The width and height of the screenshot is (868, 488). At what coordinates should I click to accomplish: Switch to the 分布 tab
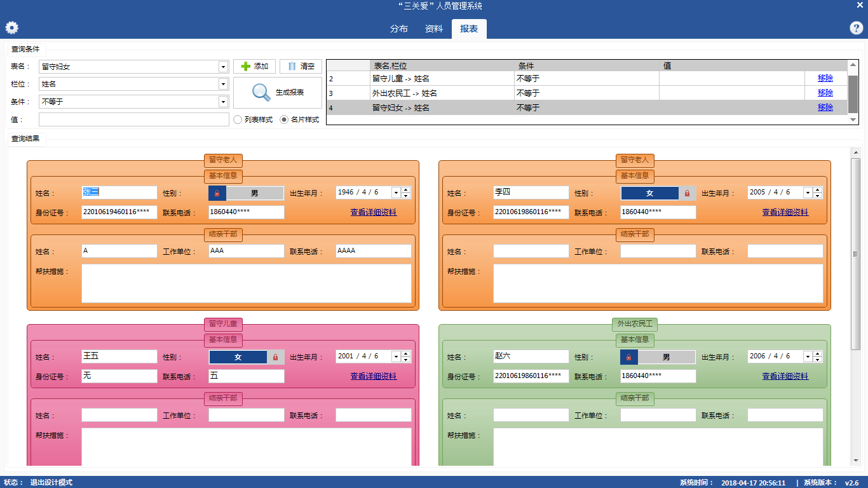(399, 29)
